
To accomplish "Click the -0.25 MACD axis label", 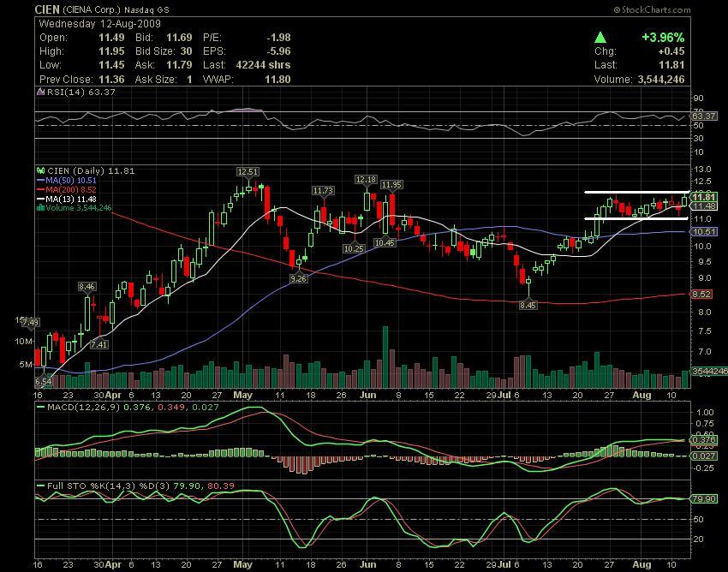I will pos(704,468).
